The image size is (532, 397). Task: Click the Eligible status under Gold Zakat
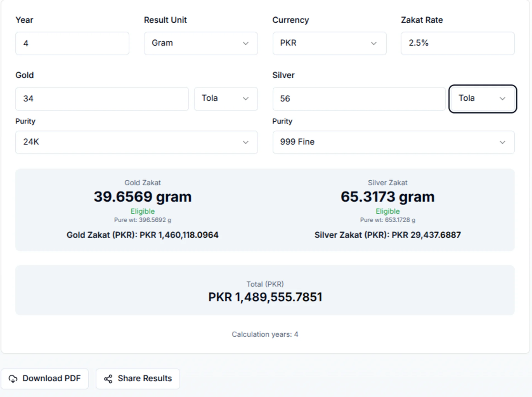(x=143, y=211)
